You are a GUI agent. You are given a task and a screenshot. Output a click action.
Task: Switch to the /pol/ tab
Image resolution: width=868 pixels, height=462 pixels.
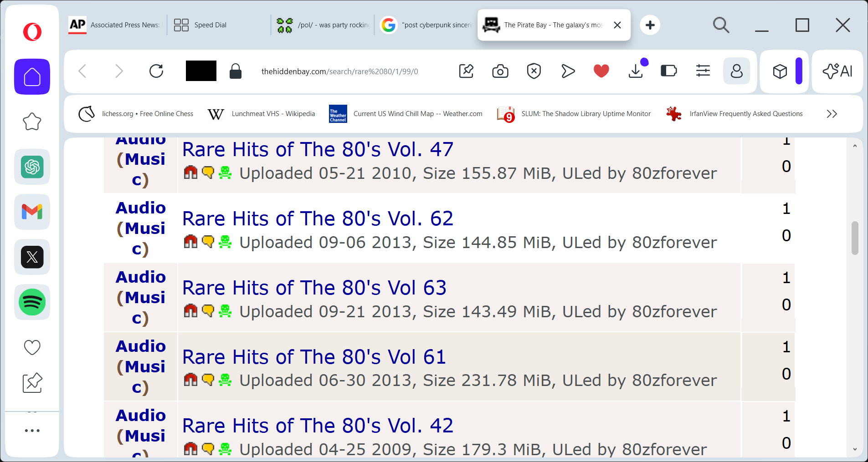(323, 25)
